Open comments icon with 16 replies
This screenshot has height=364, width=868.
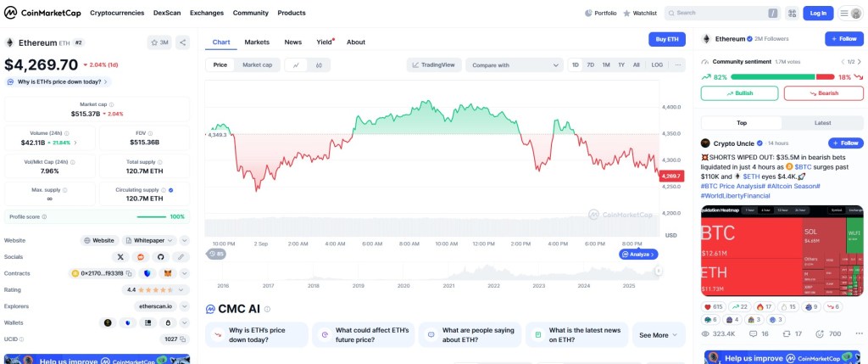coord(759,334)
